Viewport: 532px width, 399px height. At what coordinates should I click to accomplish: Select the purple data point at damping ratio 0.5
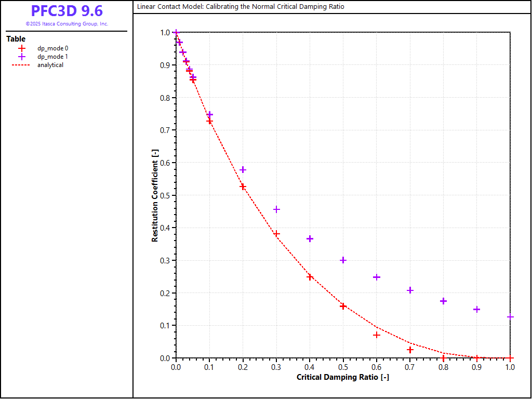[x=343, y=260]
